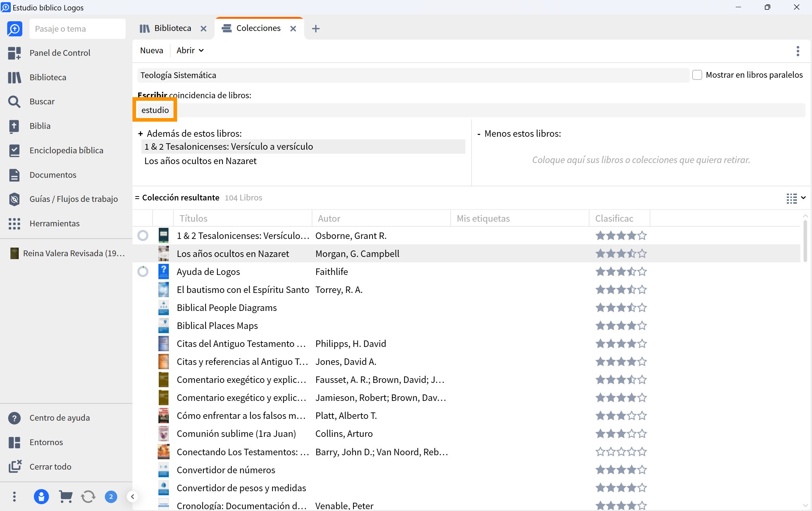Open Guías / Flujos de trabajo

click(73, 199)
